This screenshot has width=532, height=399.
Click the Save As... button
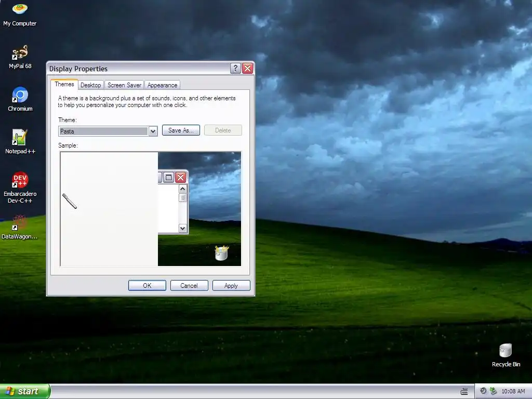pos(181,130)
